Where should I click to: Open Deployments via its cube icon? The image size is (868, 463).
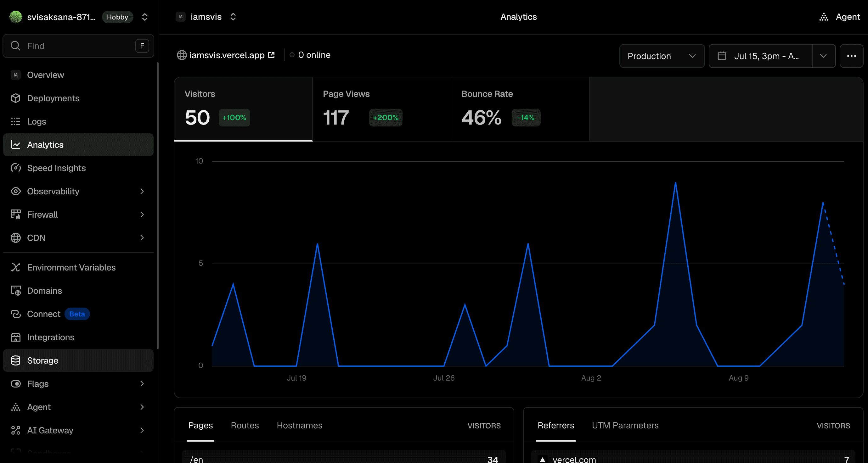coord(15,98)
